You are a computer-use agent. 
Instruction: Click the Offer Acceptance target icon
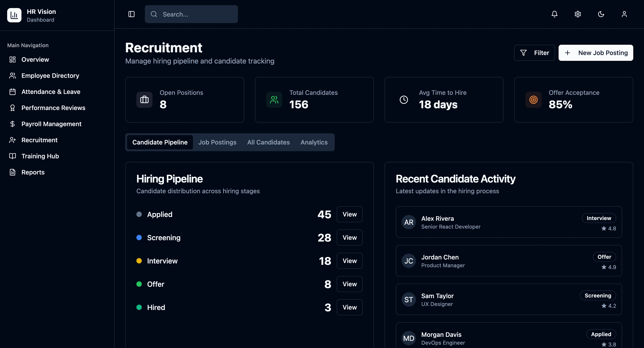pyautogui.click(x=533, y=100)
